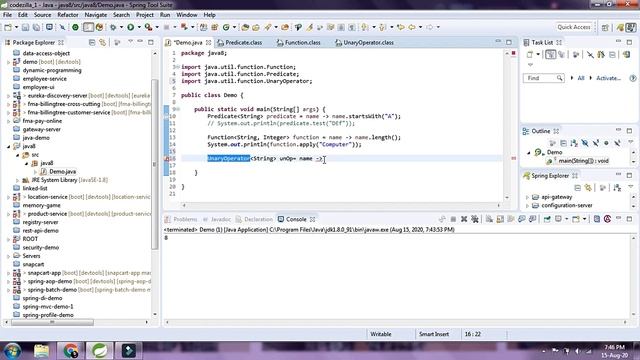
Task: Toggle Hide Fields in Outline toolbar
Action: click(585, 143)
